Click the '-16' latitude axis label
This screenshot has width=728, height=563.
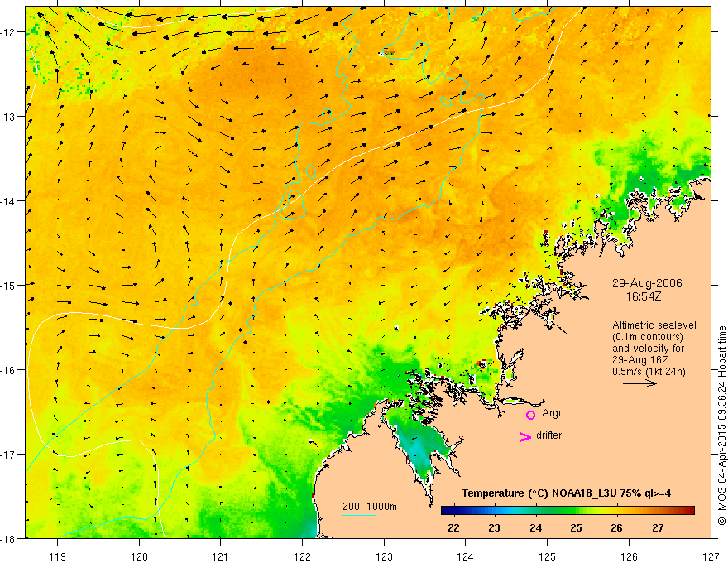pyautogui.click(x=9, y=370)
